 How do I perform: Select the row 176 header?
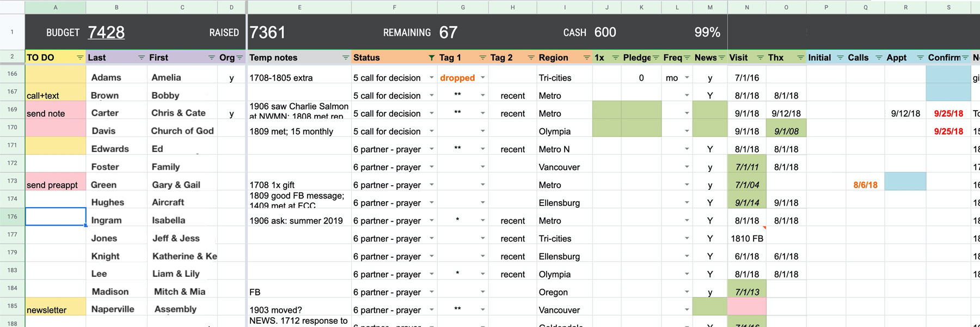[x=12, y=216]
